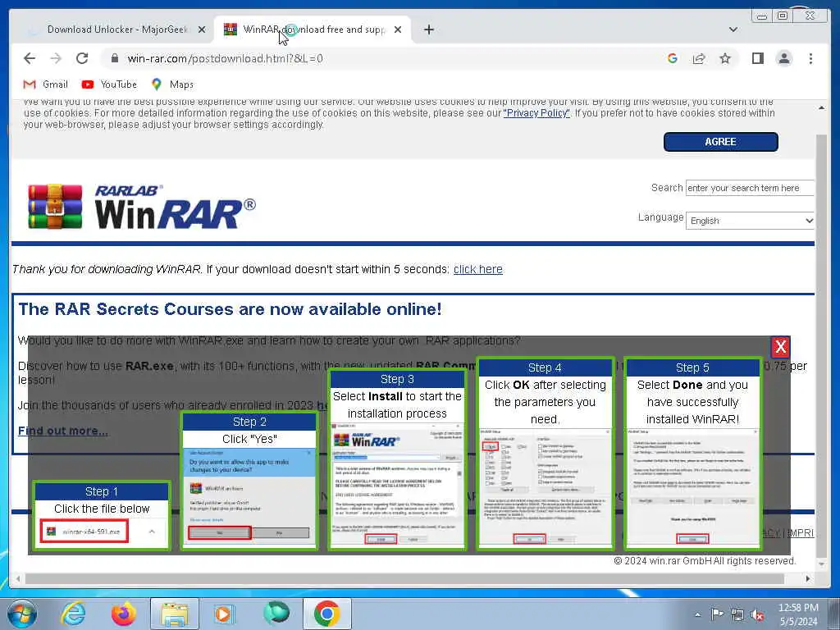Click the winrar-x64-591.exe download file
This screenshot has height=630, width=840.
pos(84,532)
